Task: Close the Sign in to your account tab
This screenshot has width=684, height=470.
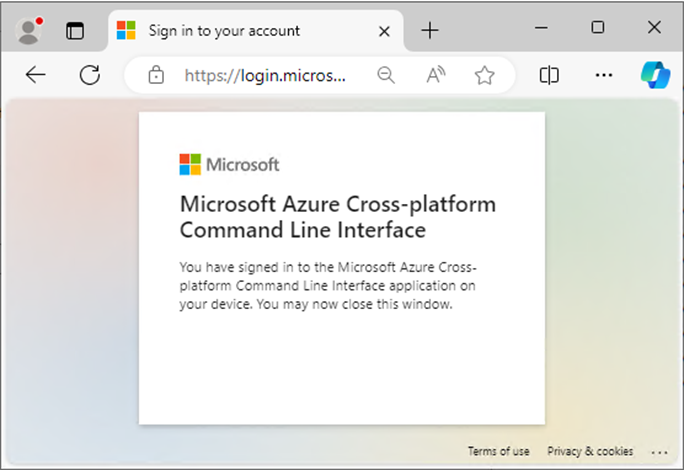Action: (x=384, y=31)
